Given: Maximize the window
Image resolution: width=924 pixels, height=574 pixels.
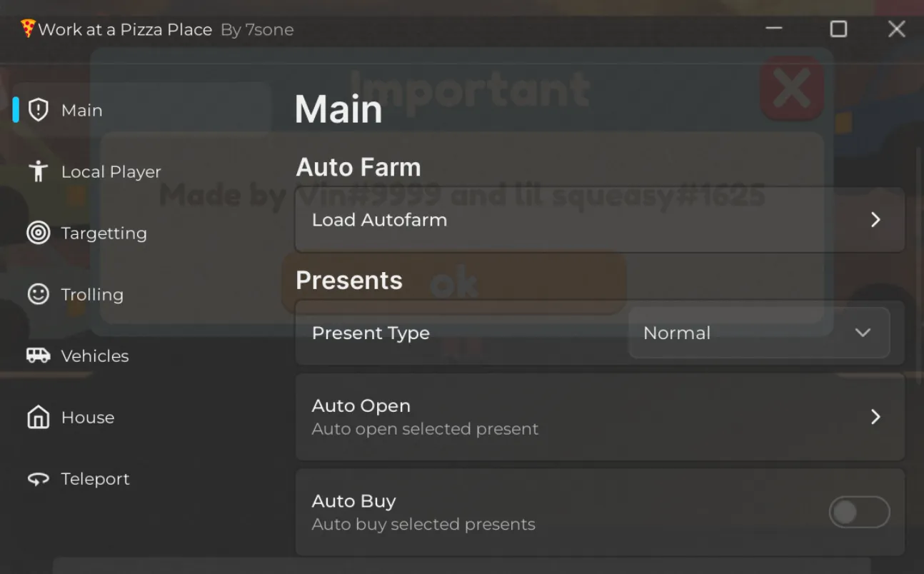Looking at the screenshot, I should (x=838, y=29).
